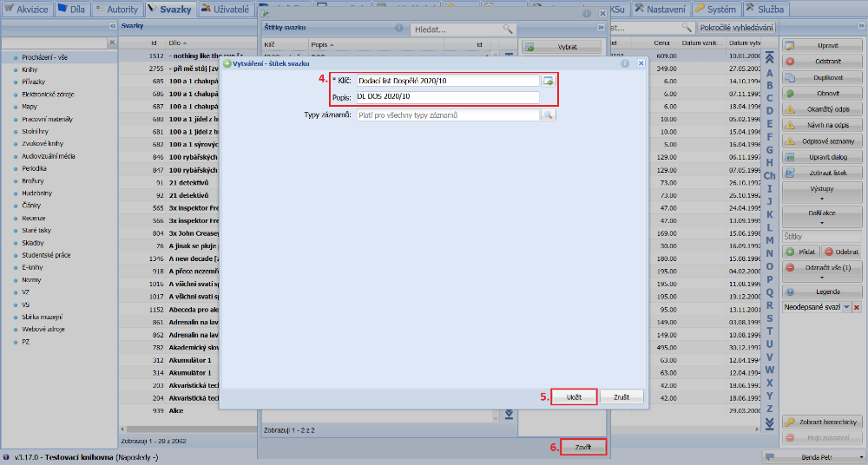Click into the Popis text field

tap(447, 97)
